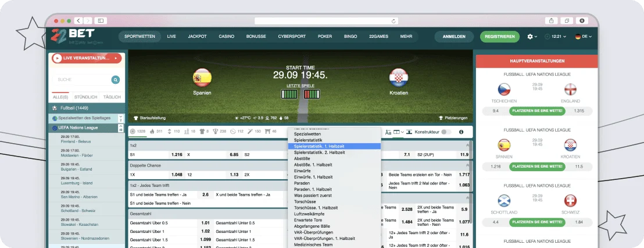The image size is (644, 248).
Task: Select the wand filter showing 150
Action: (x=254, y=132)
